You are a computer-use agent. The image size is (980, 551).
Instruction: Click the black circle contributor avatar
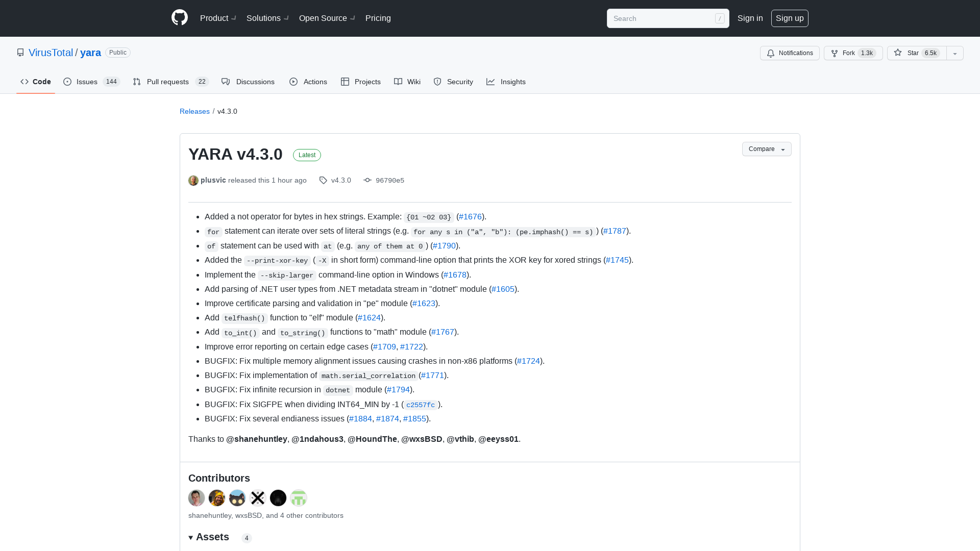[x=278, y=498]
